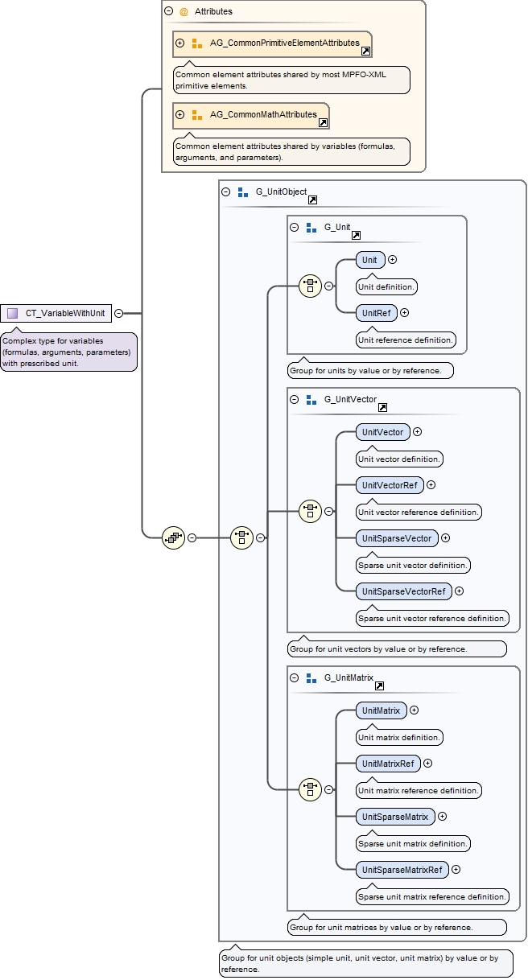The width and height of the screenshot is (528, 980).
Task: Click the G_UnitVector choice compositor icon
Action: pyautogui.click(x=311, y=511)
